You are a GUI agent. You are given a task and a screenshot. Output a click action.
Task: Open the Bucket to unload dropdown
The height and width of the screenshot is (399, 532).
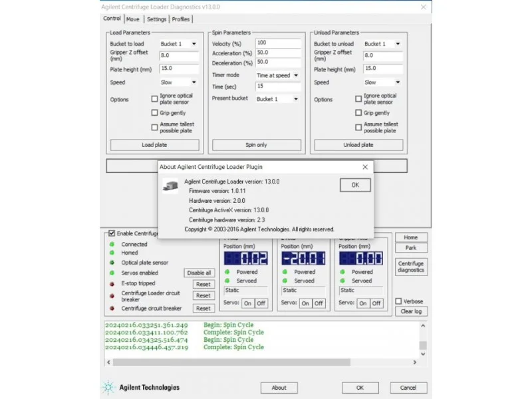point(382,44)
